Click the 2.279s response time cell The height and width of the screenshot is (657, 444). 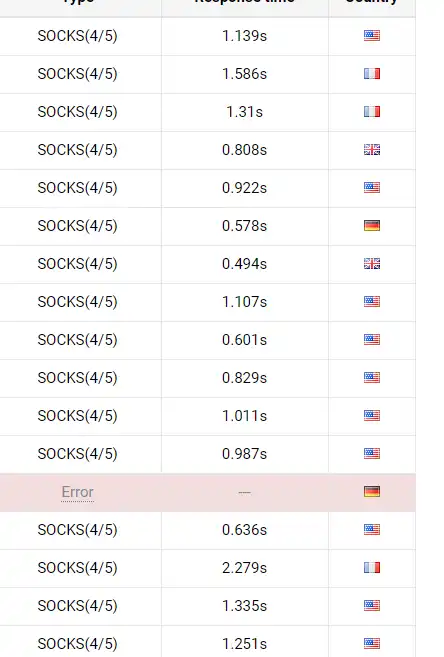pos(245,568)
